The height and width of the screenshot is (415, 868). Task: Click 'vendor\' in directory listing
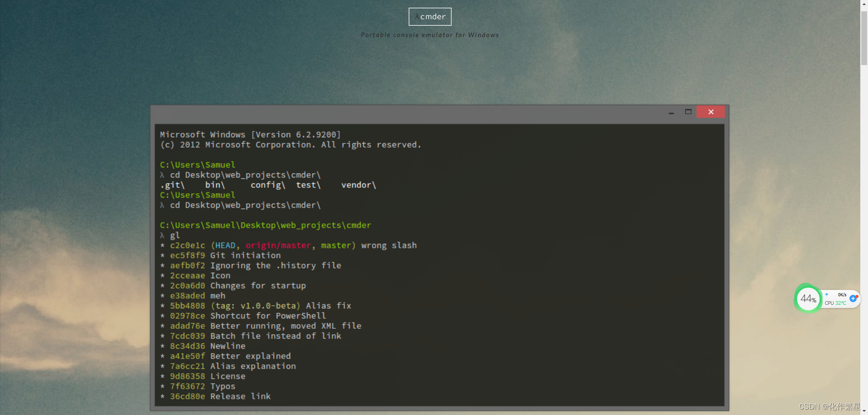tap(359, 185)
